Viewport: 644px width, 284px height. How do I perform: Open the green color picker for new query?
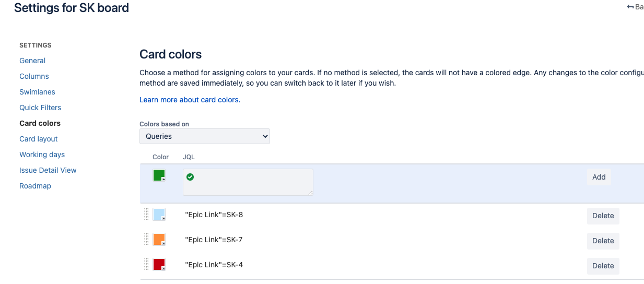tap(159, 175)
